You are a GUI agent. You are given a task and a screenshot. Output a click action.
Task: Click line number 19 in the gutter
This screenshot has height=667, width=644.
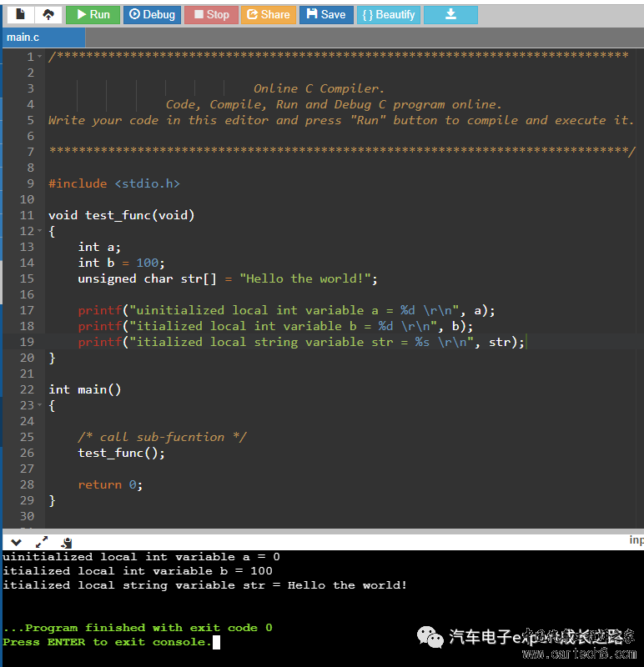pos(27,342)
